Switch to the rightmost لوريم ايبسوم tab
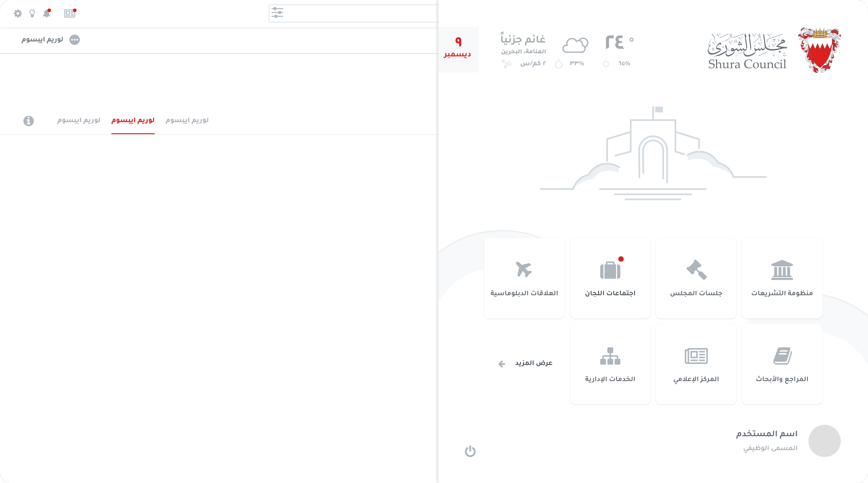This screenshot has height=483, width=868. tap(187, 120)
